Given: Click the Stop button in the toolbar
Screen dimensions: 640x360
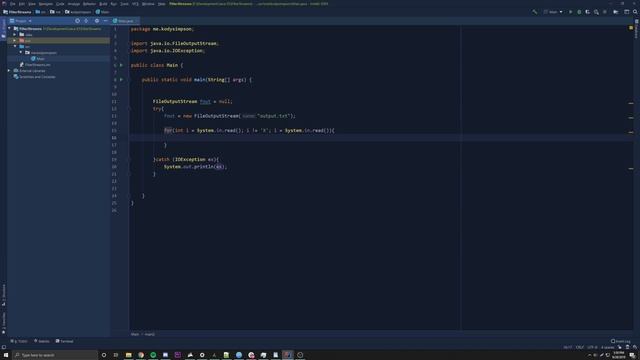Looking at the screenshot, I should click(605, 12).
